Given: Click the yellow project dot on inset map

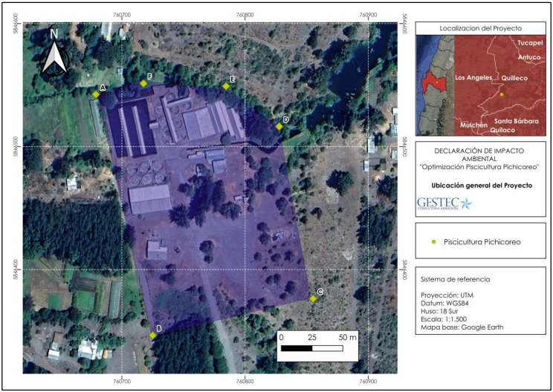Looking at the screenshot, I should pos(501,94).
